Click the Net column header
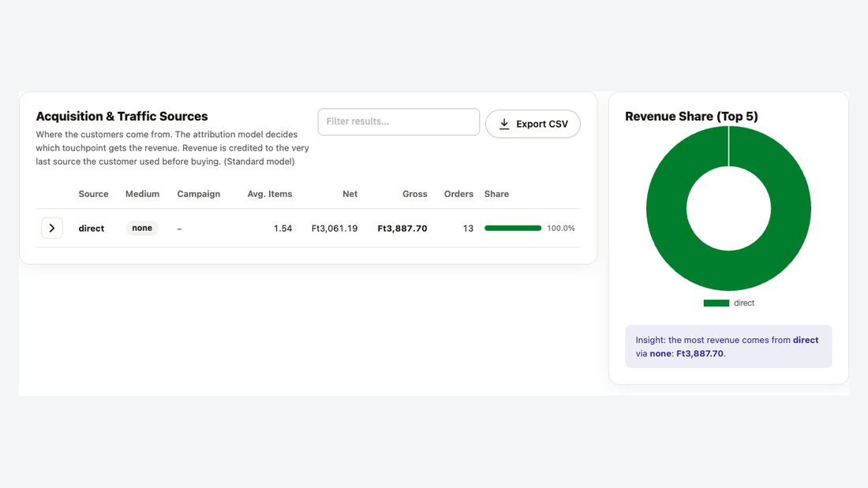This screenshot has height=488, width=868. pyautogui.click(x=350, y=194)
